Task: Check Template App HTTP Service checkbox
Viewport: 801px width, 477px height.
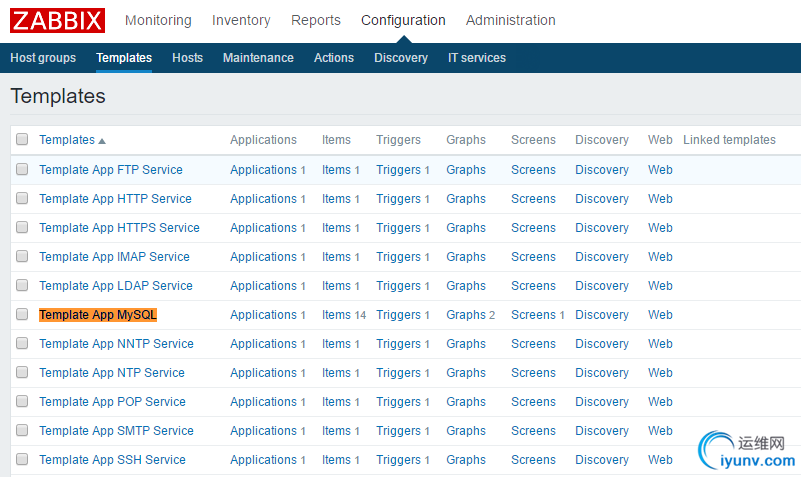Action: (22, 198)
